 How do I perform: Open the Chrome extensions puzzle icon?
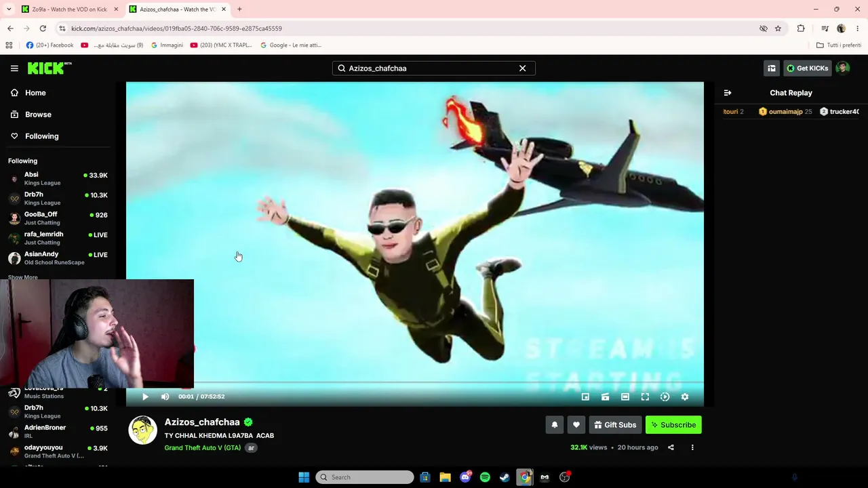coord(801,28)
